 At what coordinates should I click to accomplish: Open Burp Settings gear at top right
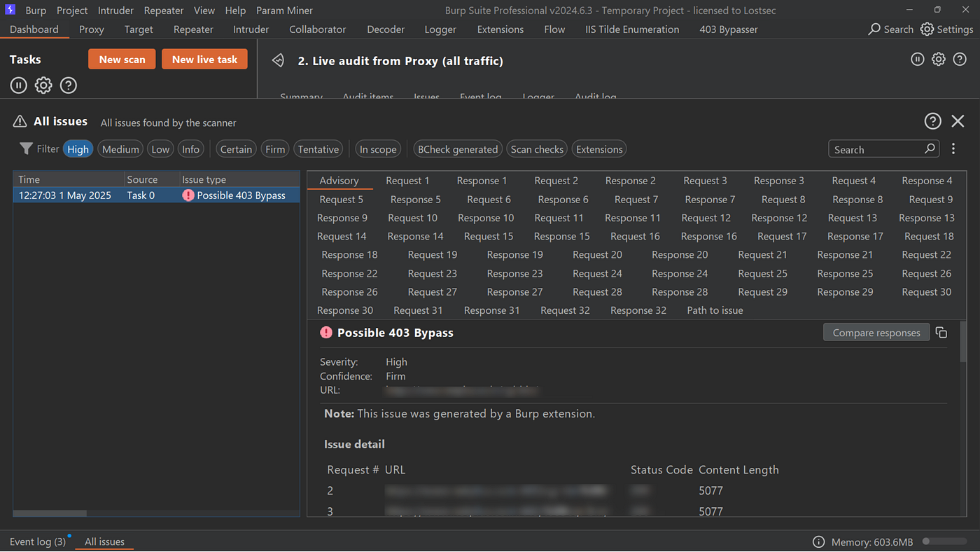tap(927, 29)
